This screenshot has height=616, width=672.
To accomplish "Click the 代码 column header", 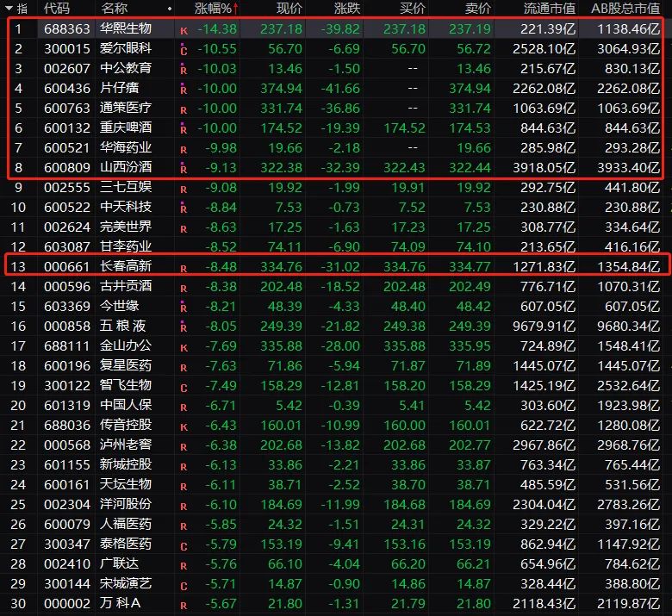I will (x=57, y=9).
